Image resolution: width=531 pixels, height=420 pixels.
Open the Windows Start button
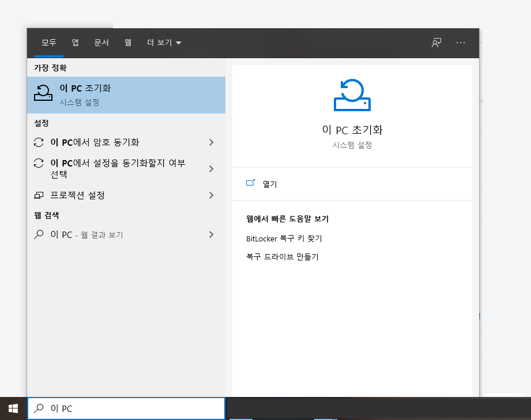click(13, 408)
